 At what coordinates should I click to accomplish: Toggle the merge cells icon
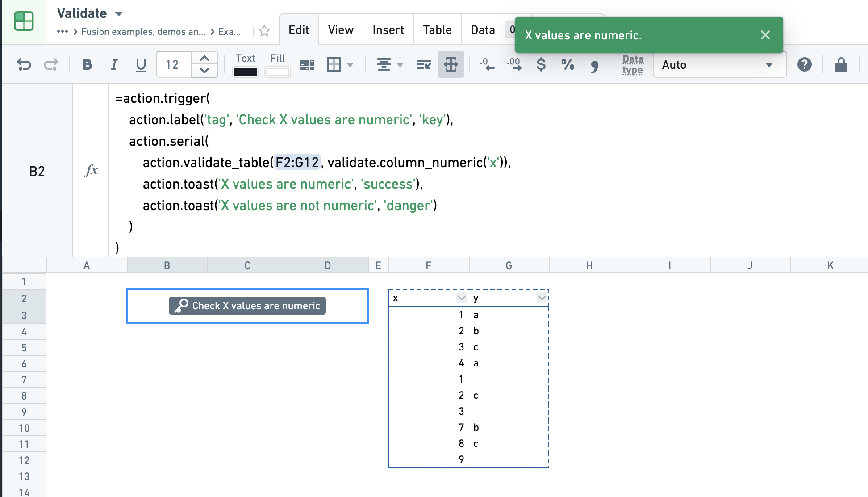(451, 65)
